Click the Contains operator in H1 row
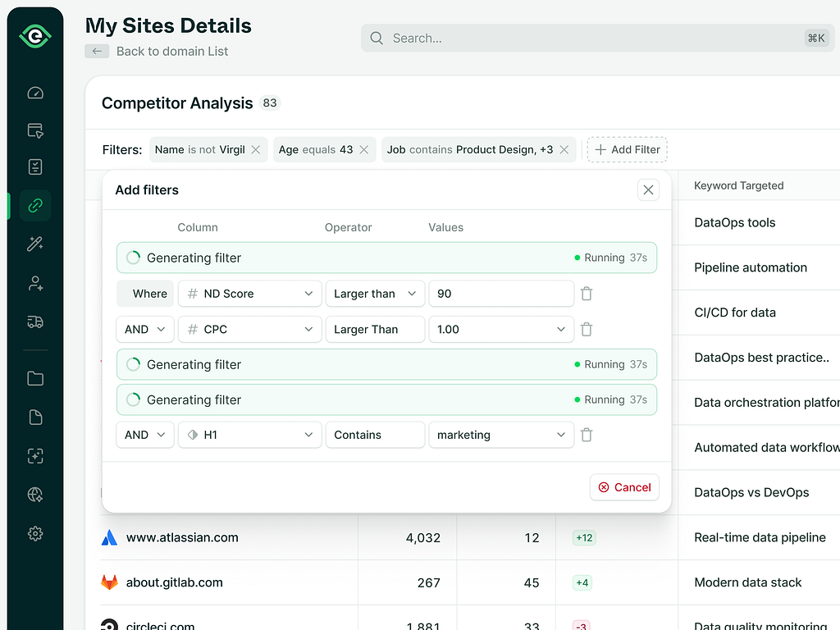This screenshot has height=630, width=840. pos(375,435)
